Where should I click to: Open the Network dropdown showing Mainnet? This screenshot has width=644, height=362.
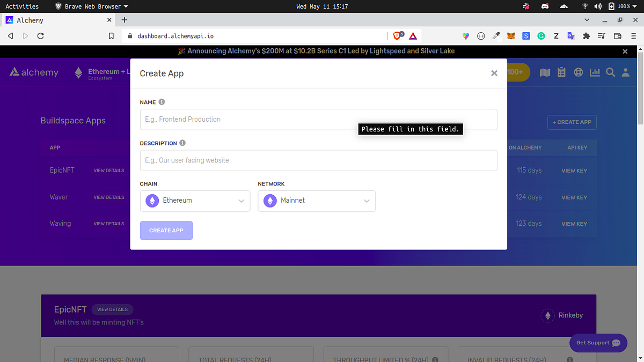click(x=317, y=201)
